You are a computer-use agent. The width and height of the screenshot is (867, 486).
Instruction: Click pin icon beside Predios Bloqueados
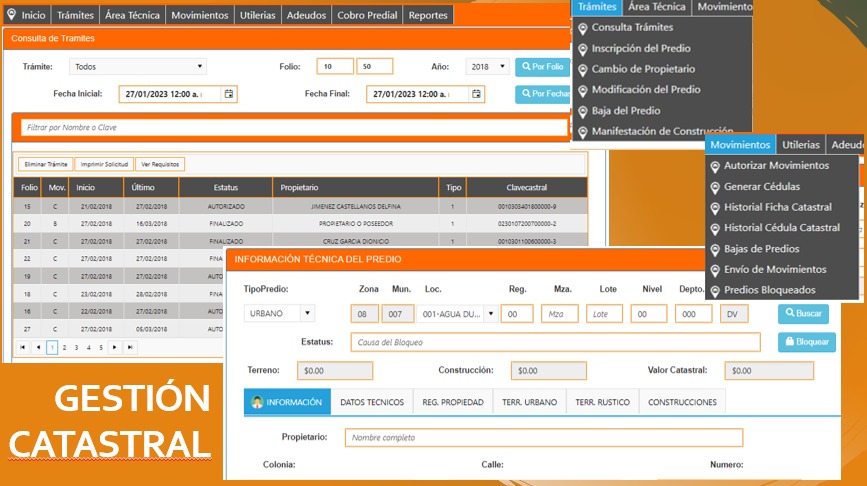pyautogui.click(x=715, y=291)
